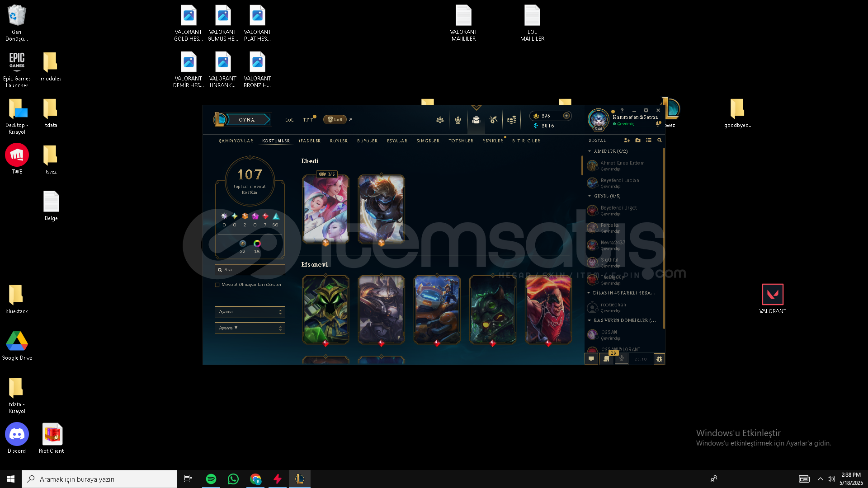This screenshot has width=868, height=488.
Task: Click the LoR pop-out arrow icon
Action: pos(350,120)
